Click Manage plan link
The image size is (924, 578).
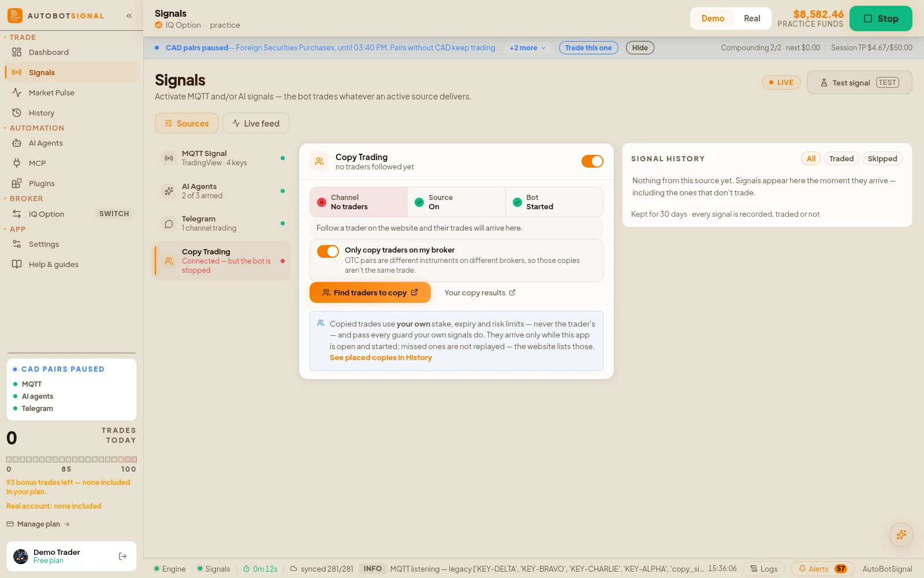point(38,524)
